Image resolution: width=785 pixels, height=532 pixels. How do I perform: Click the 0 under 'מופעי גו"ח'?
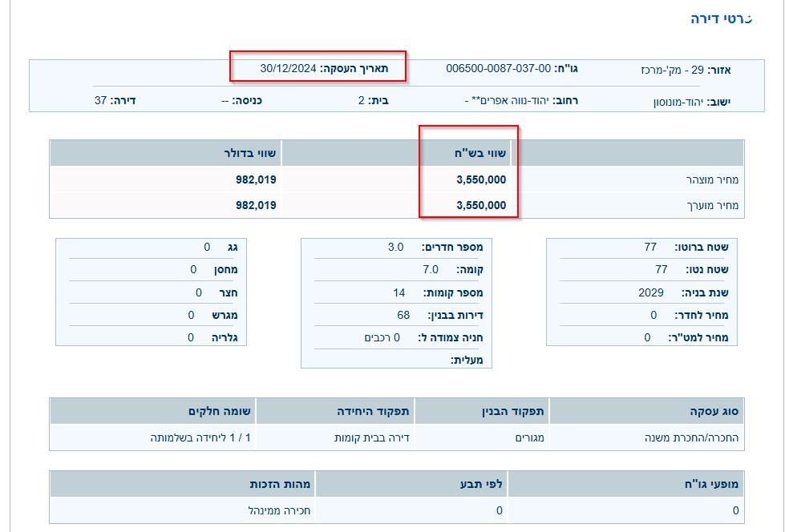[735, 510]
